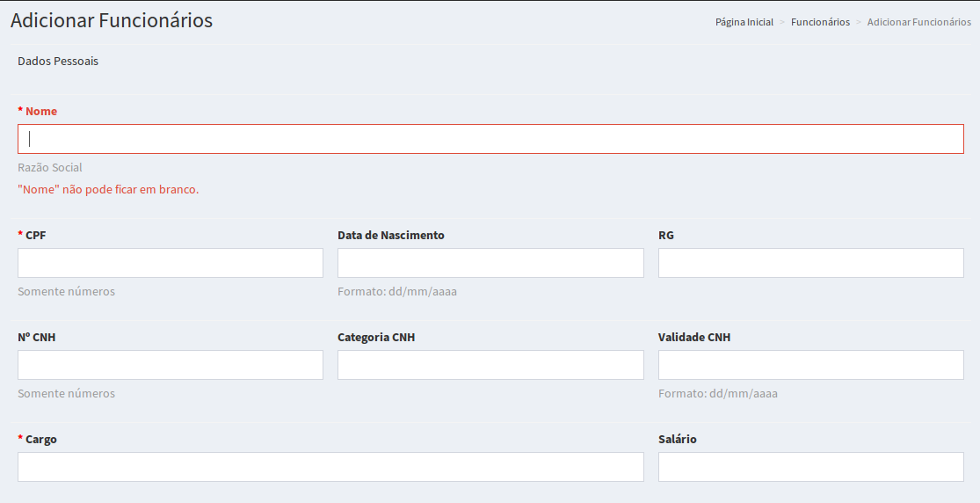The height and width of the screenshot is (503, 980).
Task: Focus the Nº CNH input field
Action: (171, 365)
